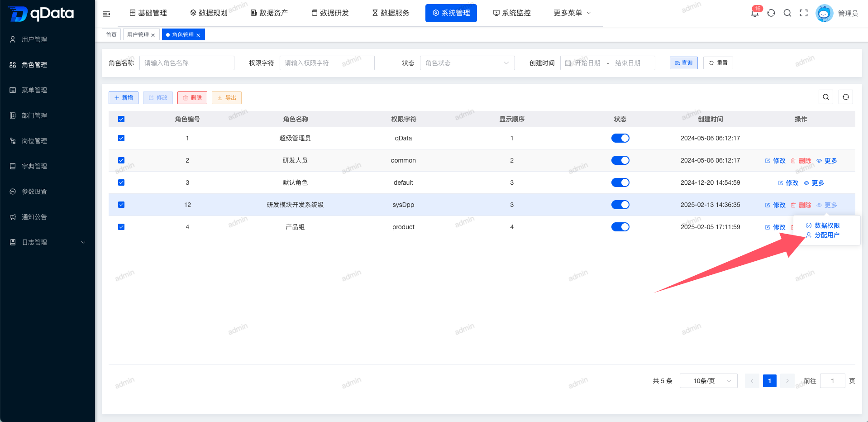This screenshot has height=422, width=868.
Task: Uncheck the 产品组 row checkbox
Action: pyautogui.click(x=121, y=227)
